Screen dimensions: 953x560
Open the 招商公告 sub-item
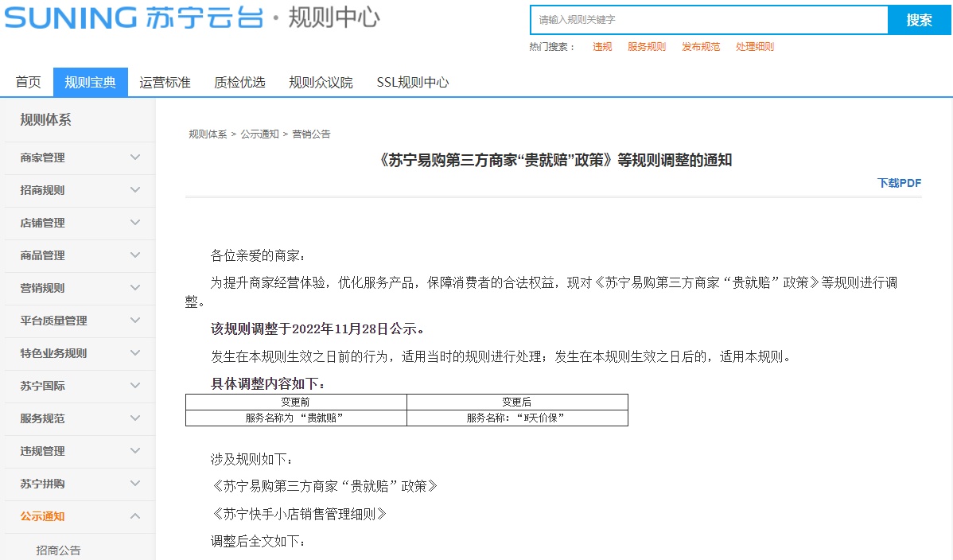(x=58, y=550)
